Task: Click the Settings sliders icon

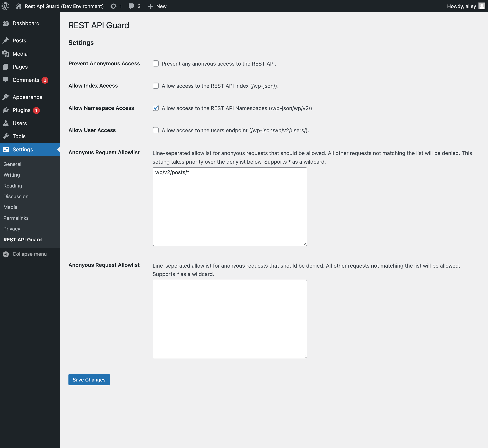Action: point(6,149)
